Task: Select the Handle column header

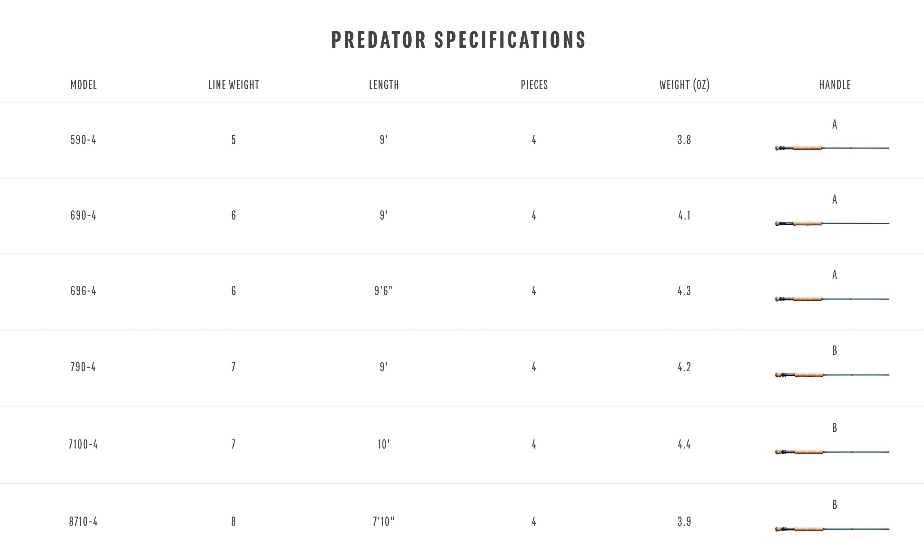Action: coord(835,85)
